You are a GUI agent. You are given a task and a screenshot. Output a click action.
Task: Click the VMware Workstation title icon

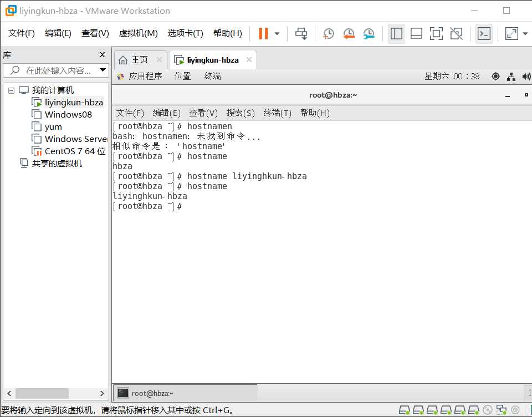(11, 11)
